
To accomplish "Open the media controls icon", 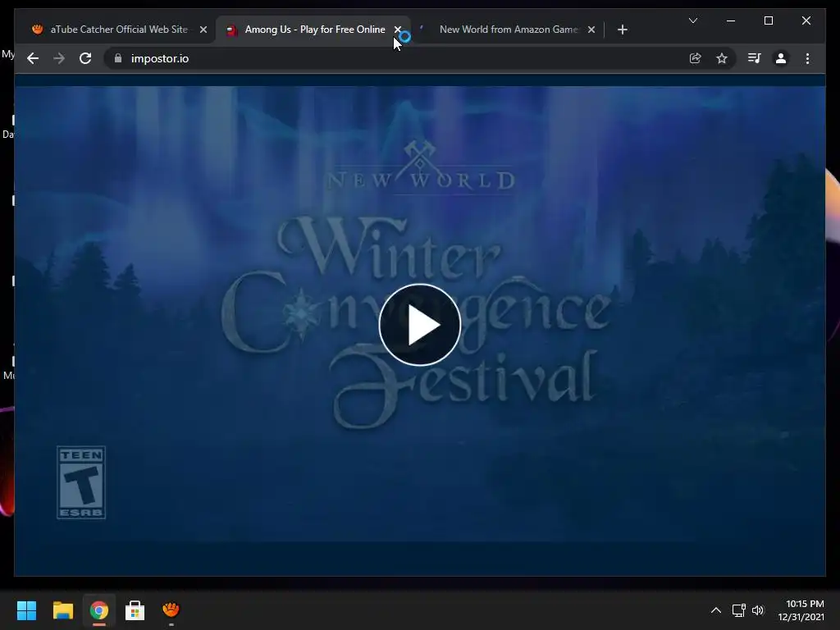I will tap(754, 58).
